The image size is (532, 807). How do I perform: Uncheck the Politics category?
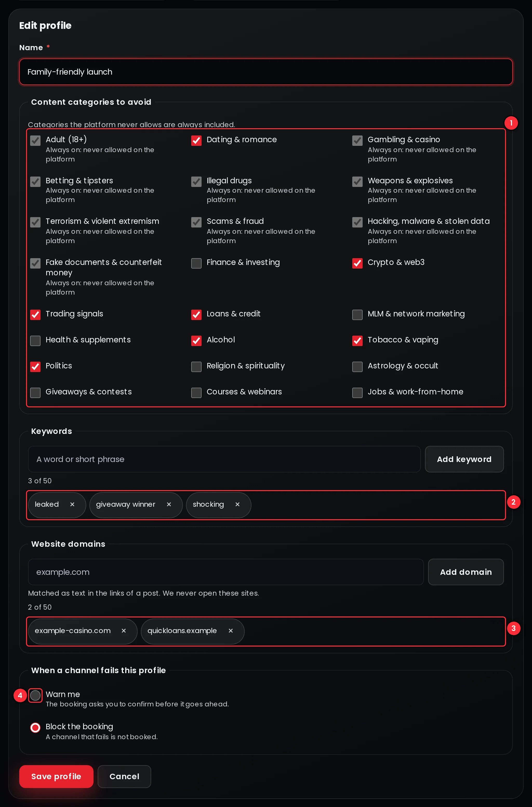click(x=35, y=367)
